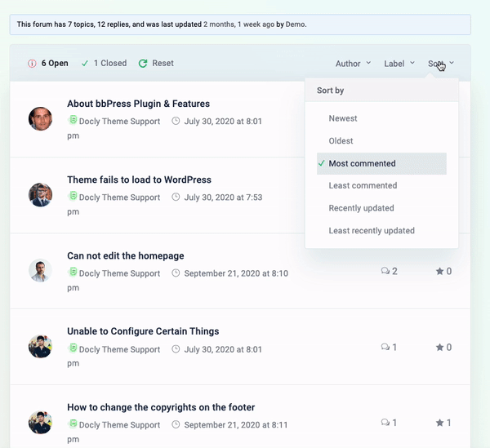Open the Unable to Configure Certain Things topic
The width and height of the screenshot is (490, 448).
[x=143, y=331]
